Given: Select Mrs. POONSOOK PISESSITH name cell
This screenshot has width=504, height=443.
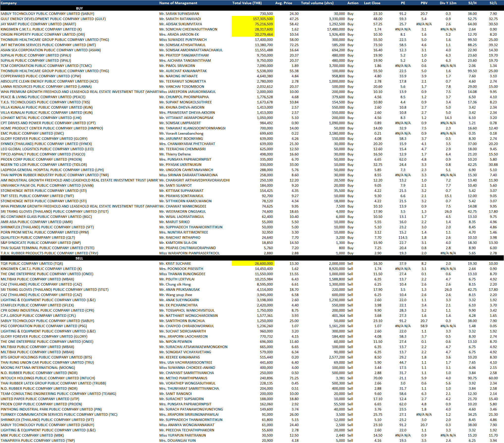Looking at the screenshot, I should tap(181, 269).
